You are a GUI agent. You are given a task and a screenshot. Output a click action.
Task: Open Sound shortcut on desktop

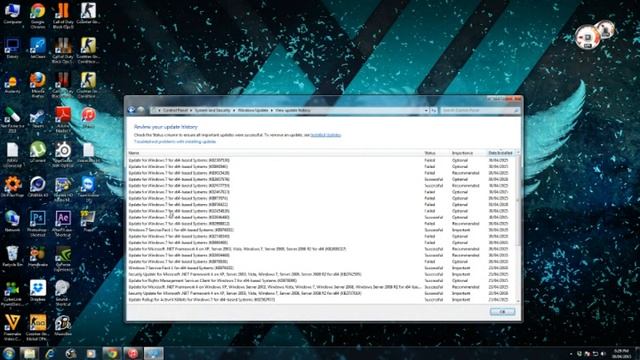click(63, 292)
